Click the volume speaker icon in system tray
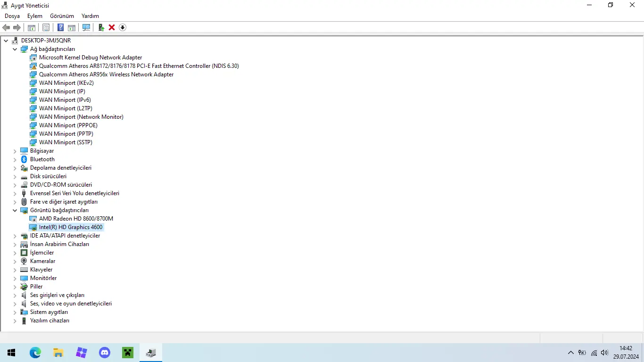Viewport: 644px width, 362px height. coord(605,353)
